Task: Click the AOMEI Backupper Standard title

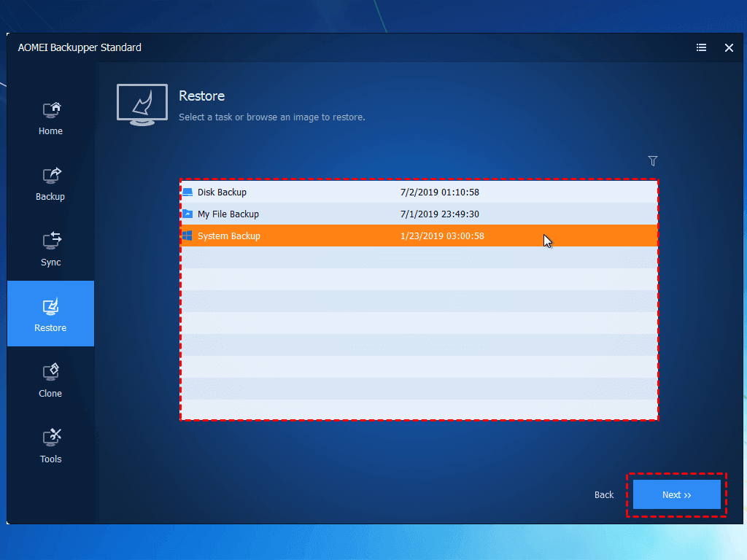Action: tap(80, 47)
